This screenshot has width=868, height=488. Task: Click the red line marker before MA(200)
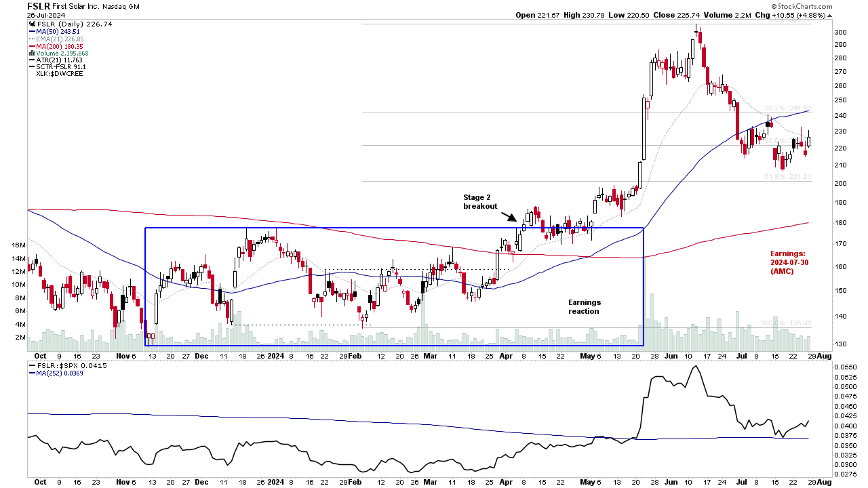(31, 46)
